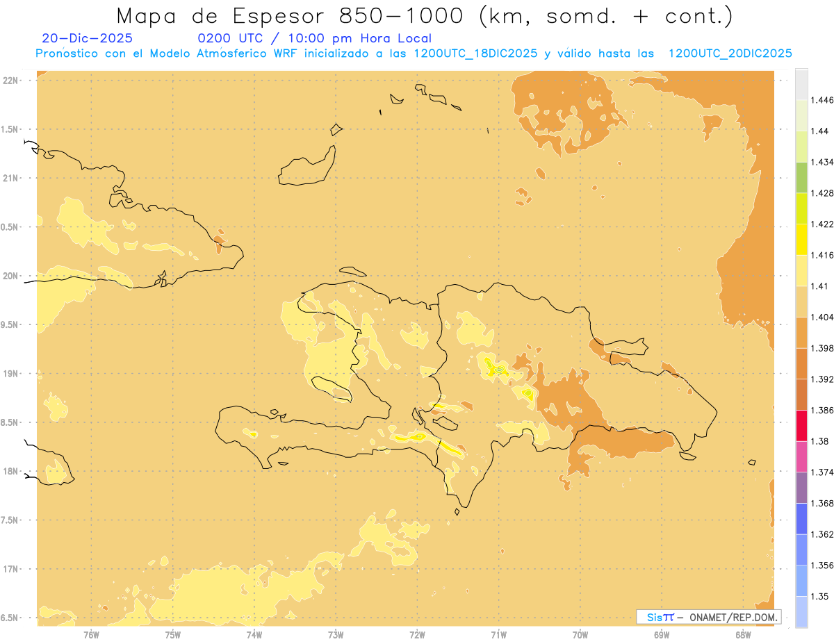Select the date label '20-Dic-2025'
Viewport: 834px width, 644px height.
(x=87, y=38)
